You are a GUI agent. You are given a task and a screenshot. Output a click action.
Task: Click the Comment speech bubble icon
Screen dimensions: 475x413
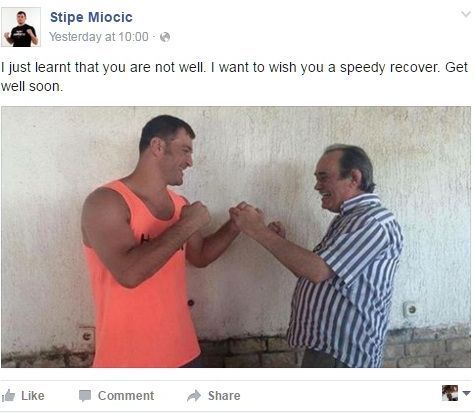[85, 396]
